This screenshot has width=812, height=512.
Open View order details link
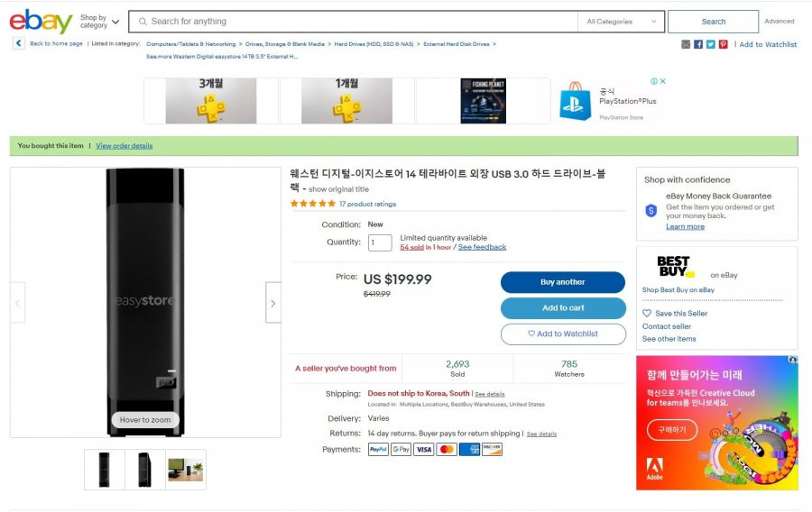pos(125,146)
